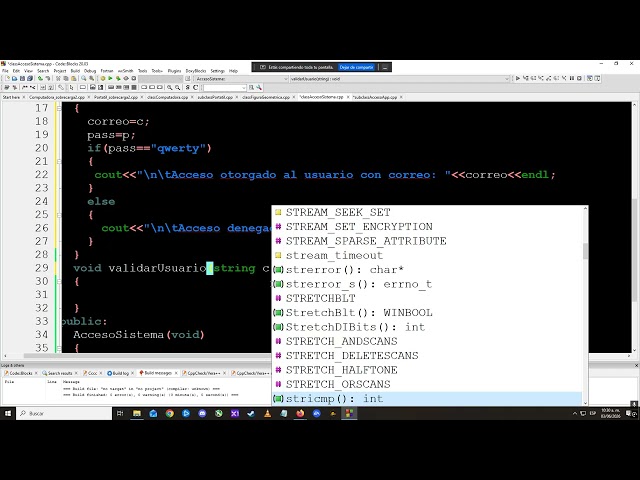640x480 pixels.
Task: Click in the Windows Buscar search box
Action: 64,413
